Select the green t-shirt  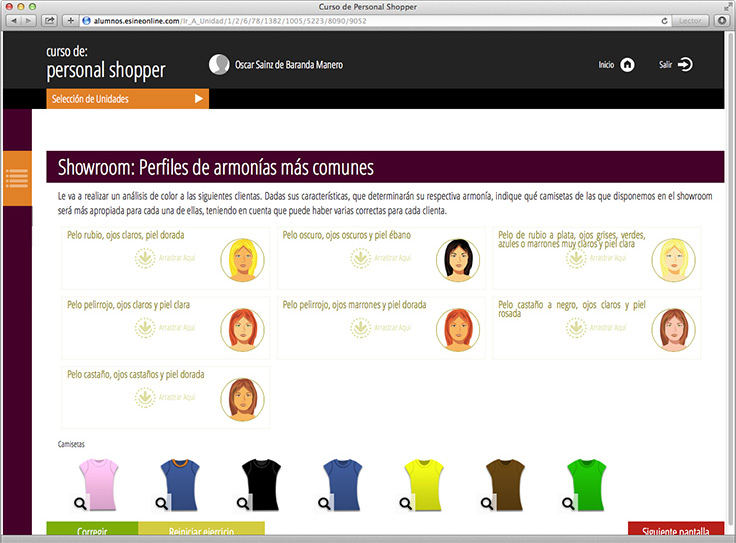[x=589, y=483]
